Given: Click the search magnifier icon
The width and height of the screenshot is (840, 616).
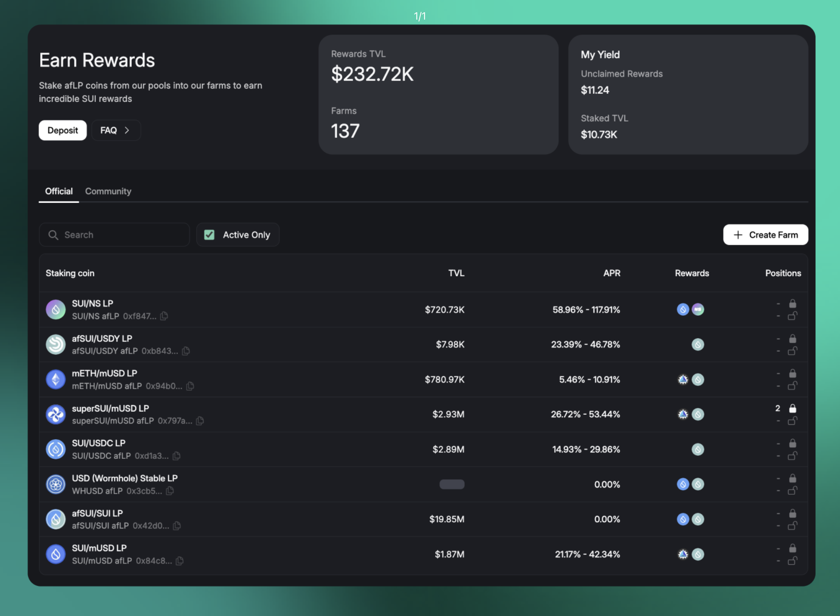Looking at the screenshot, I should 53,235.
